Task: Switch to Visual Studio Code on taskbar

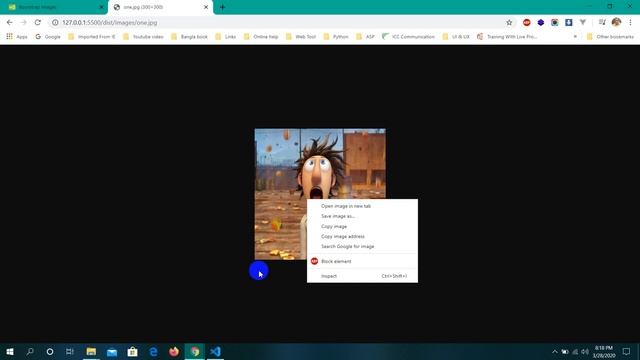Action: (x=216, y=351)
